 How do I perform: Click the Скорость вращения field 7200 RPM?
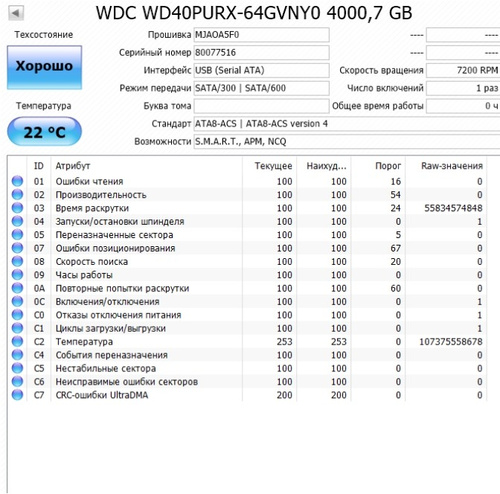pos(463,70)
